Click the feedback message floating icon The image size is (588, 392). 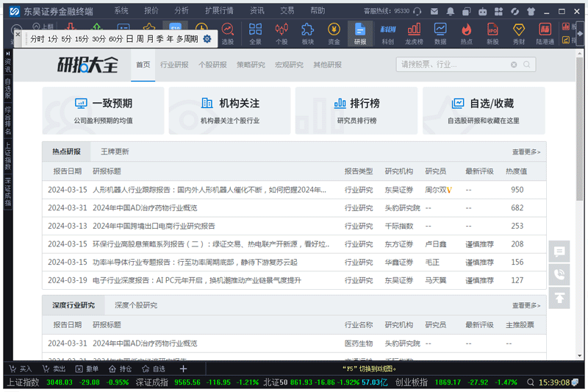click(x=559, y=252)
